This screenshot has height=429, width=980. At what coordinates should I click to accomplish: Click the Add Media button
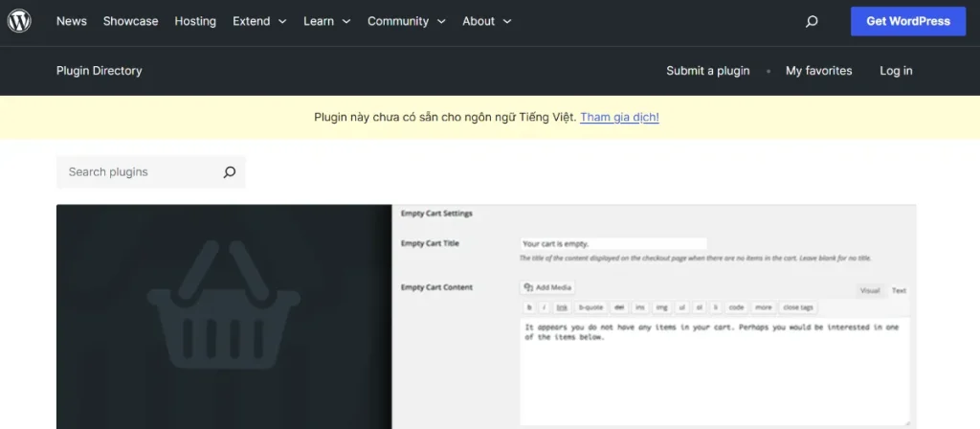547,287
